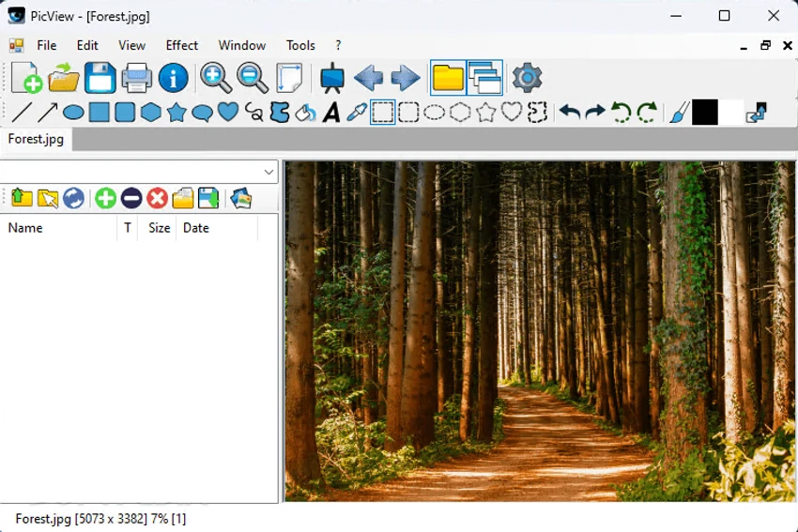Sort file list by Date column
The width and height of the screenshot is (798, 532).
click(217, 228)
